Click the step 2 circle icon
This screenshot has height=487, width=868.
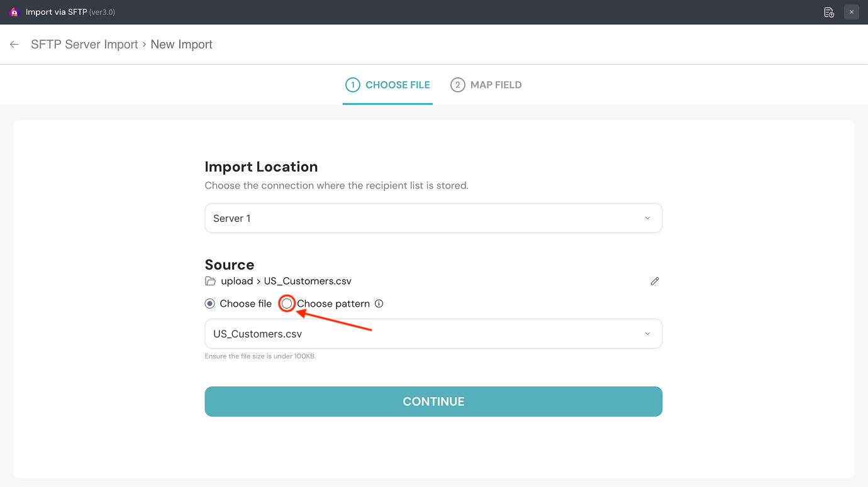click(x=457, y=85)
